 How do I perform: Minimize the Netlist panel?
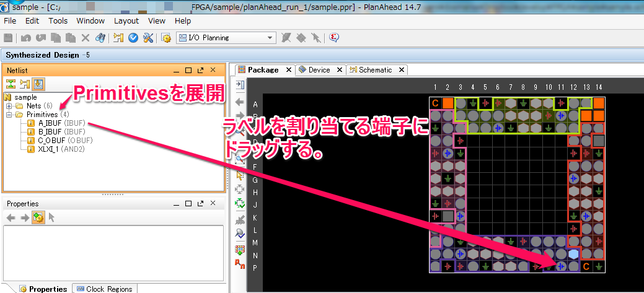tap(176, 71)
